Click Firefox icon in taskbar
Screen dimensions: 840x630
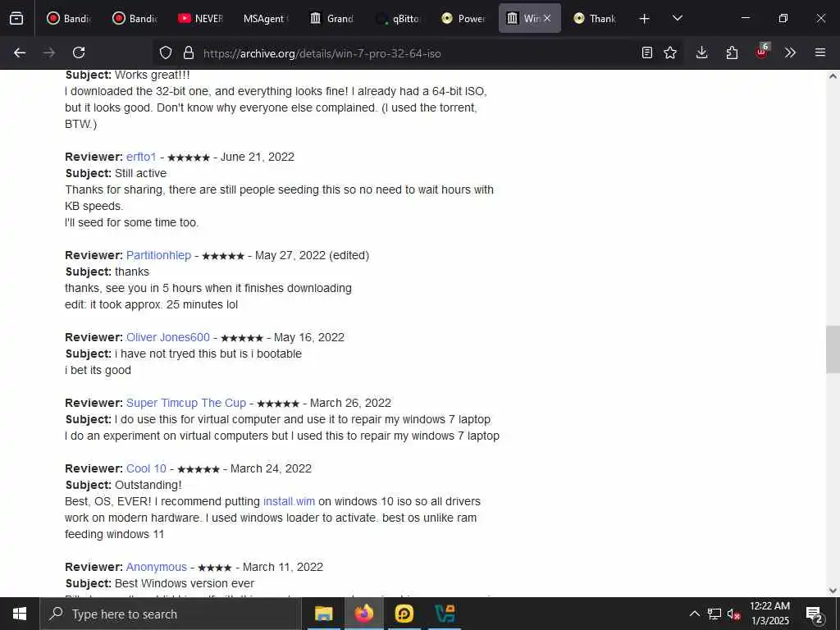click(363, 614)
